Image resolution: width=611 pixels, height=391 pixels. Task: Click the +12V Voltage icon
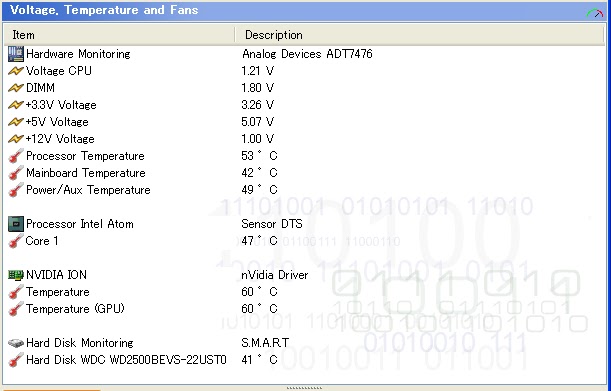pos(16,139)
